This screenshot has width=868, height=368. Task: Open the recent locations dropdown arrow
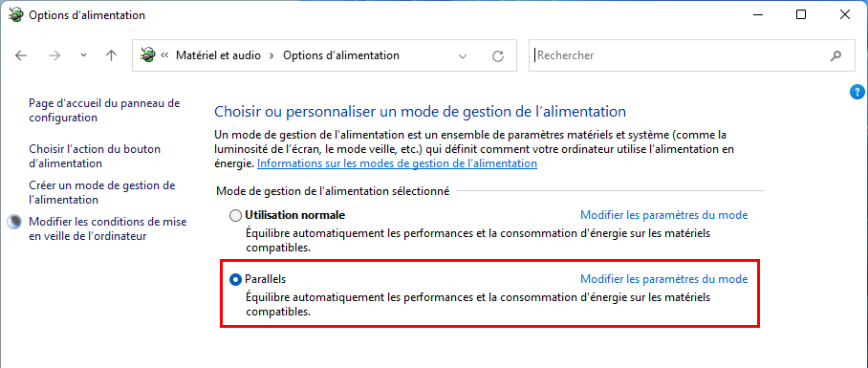[83, 55]
